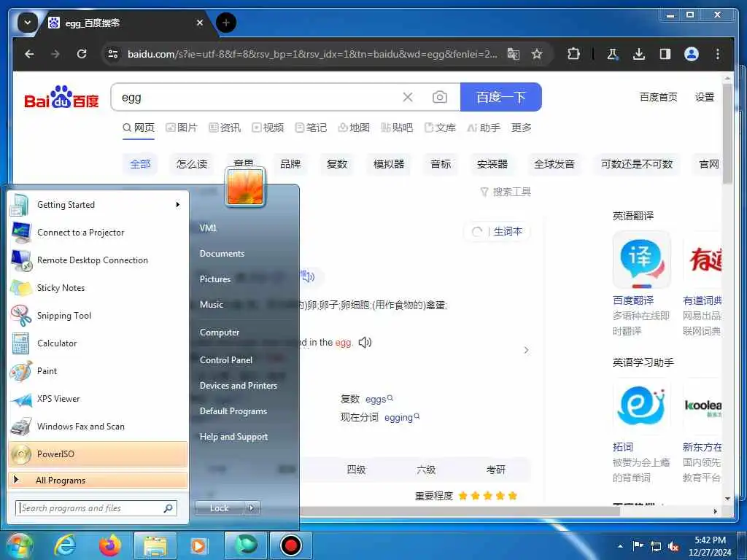Open Devices and Printers
Screen dimensions: 747x560
coord(239,386)
